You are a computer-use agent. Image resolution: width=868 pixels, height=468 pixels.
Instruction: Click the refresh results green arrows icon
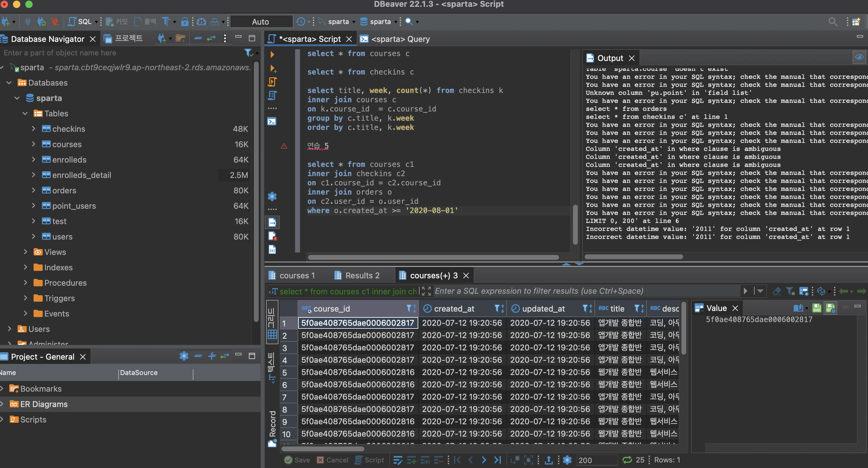627,460
